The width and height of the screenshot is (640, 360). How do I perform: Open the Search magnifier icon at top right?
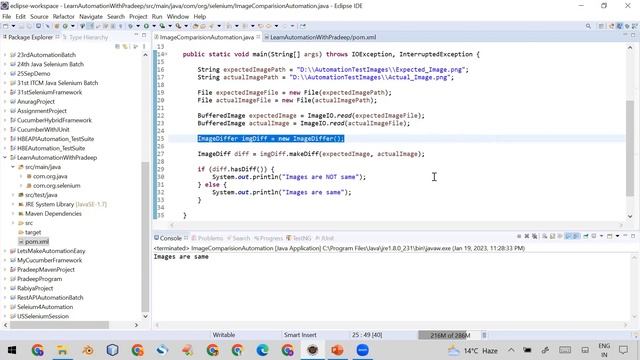click(x=588, y=26)
